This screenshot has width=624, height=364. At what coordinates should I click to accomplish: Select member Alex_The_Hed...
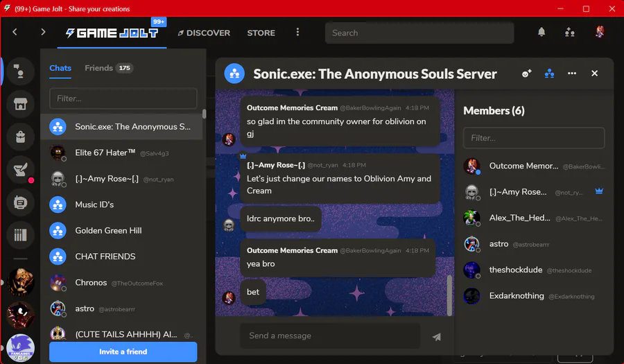tap(534, 218)
